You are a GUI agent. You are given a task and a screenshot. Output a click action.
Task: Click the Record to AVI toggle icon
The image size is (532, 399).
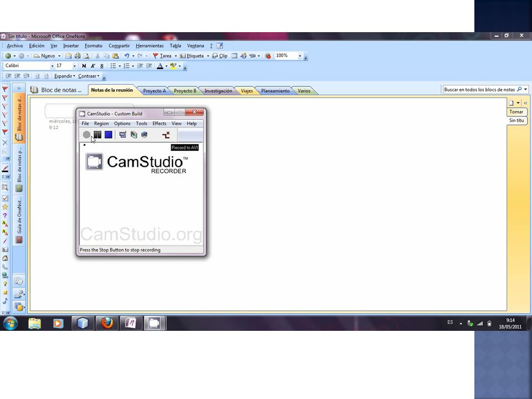166,135
